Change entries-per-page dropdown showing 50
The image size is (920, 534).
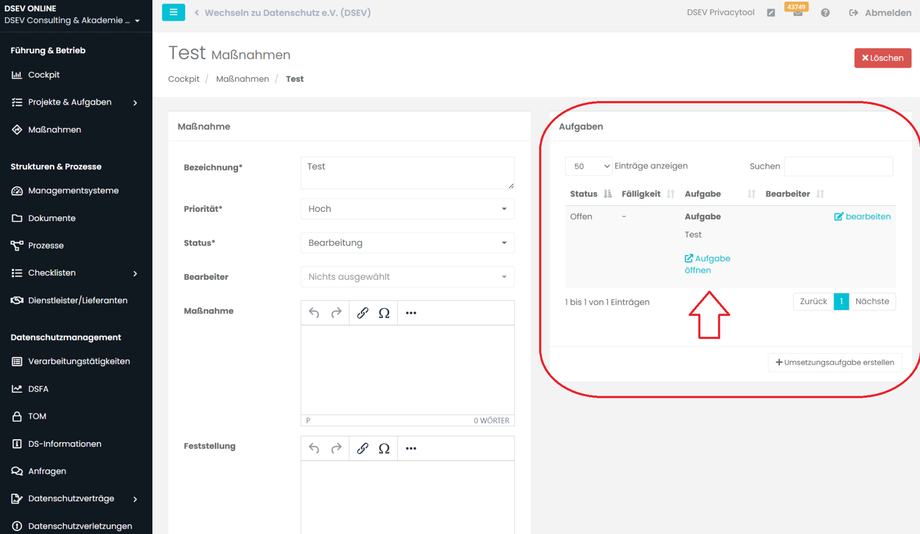coord(588,166)
